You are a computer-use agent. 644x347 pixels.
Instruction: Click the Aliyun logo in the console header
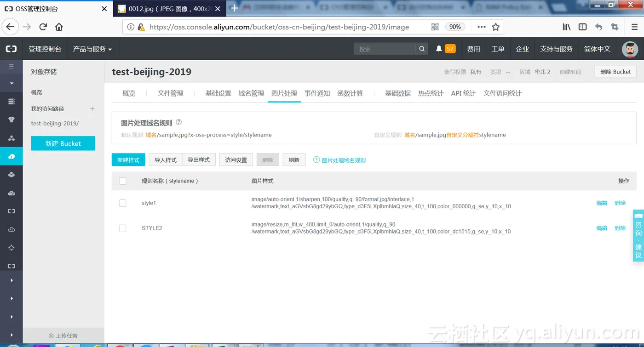click(11, 49)
